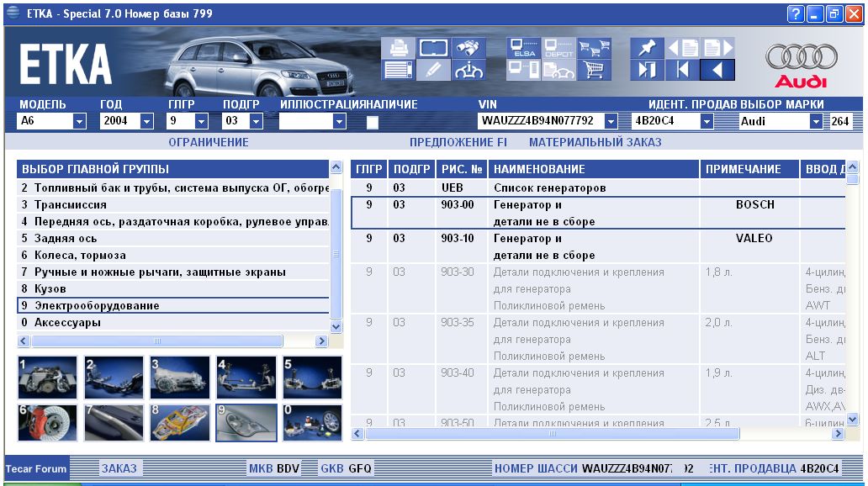Click the DEPOT icon

coord(558,48)
